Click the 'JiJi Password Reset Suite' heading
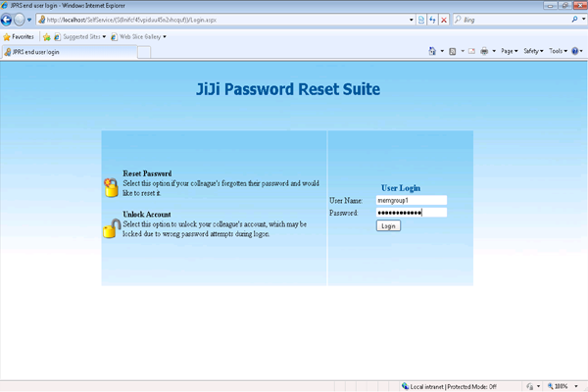Image resolution: width=588 pixels, height=392 pixels. point(288,89)
